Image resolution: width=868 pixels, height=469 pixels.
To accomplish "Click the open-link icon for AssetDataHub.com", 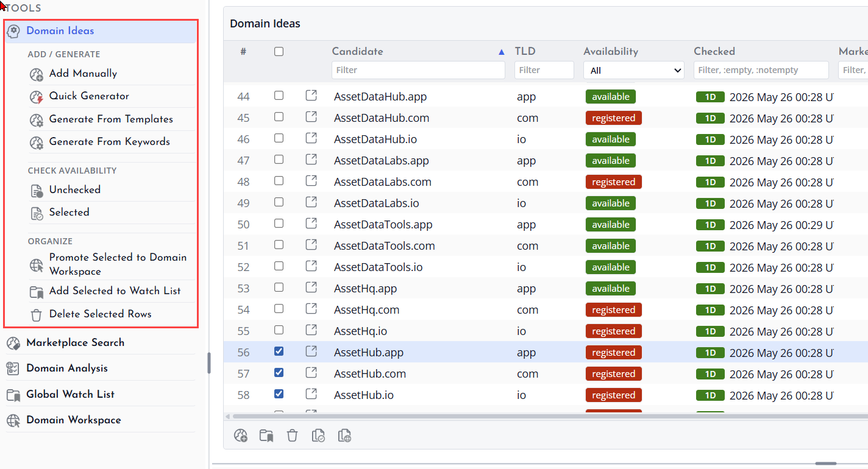I will pyautogui.click(x=311, y=117).
